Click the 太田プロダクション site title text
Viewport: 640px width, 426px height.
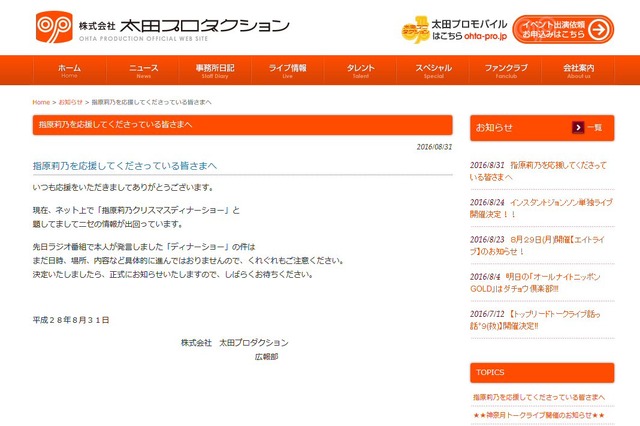[204, 25]
